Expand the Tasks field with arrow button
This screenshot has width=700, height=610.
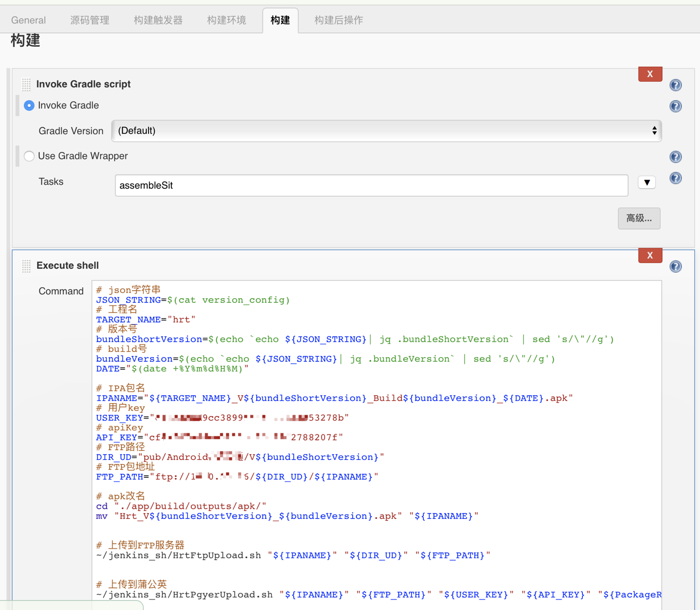click(647, 182)
